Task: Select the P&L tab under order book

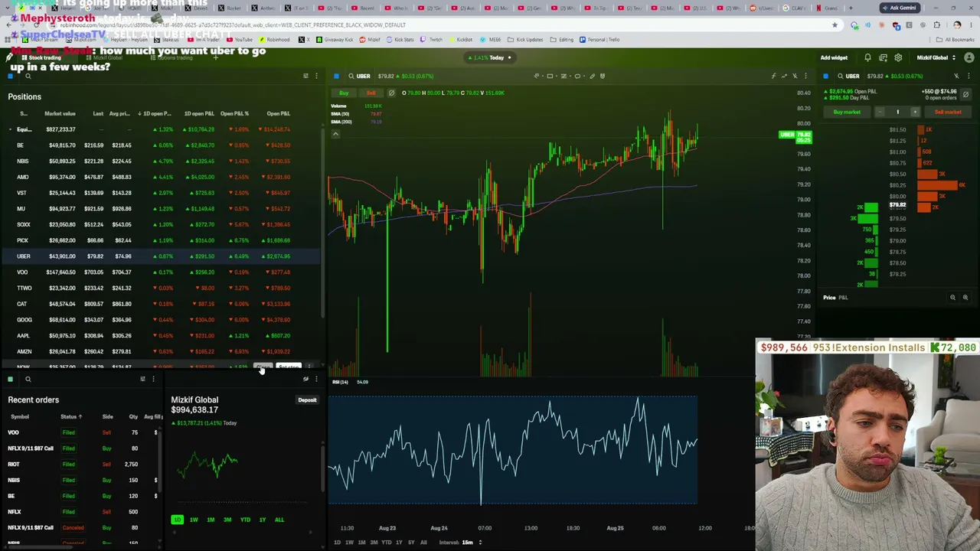Action: coord(843,298)
